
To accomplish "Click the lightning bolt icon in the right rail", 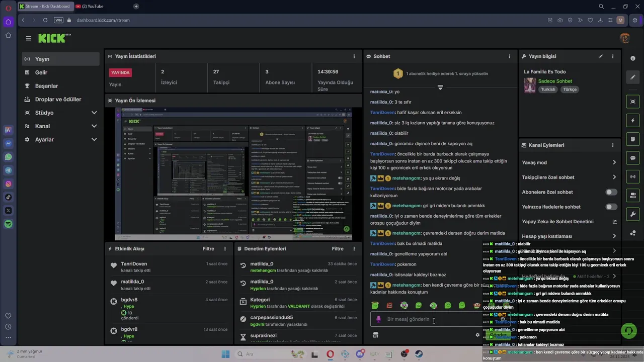I will pyautogui.click(x=633, y=120).
